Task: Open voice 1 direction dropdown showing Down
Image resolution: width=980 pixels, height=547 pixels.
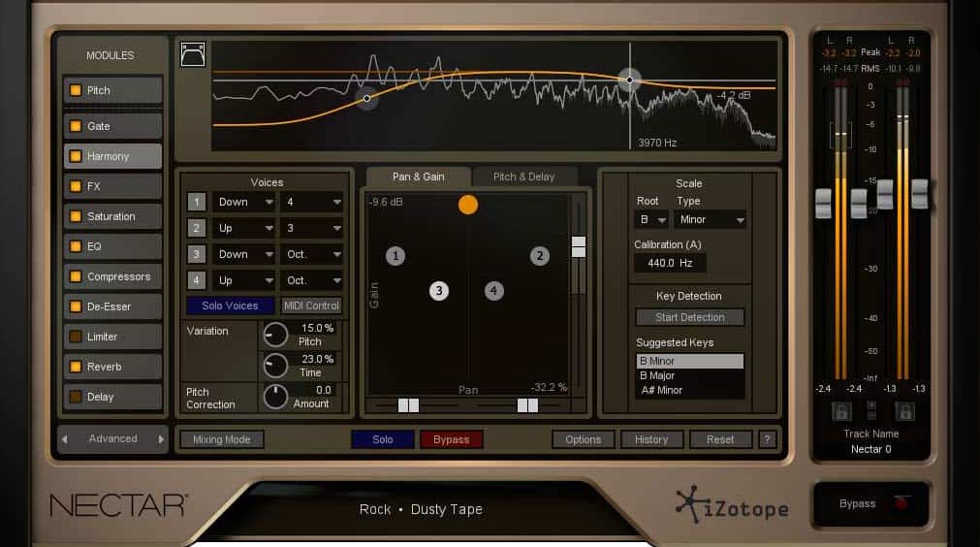Action: (244, 202)
